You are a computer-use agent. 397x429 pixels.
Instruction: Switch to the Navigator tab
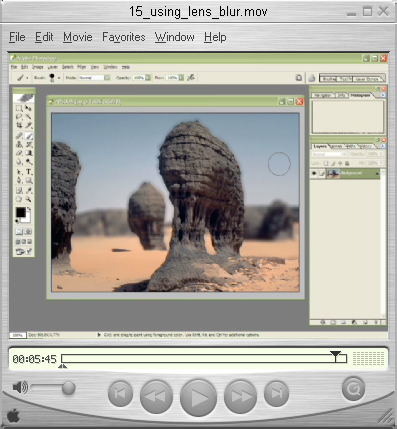pyautogui.click(x=323, y=95)
